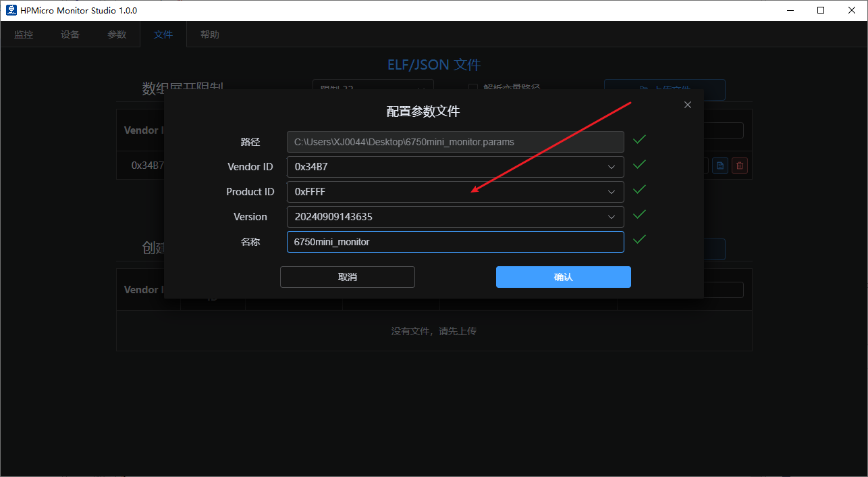868x477 pixels.
Task: Click the 取消 cancel button
Action: tap(348, 277)
